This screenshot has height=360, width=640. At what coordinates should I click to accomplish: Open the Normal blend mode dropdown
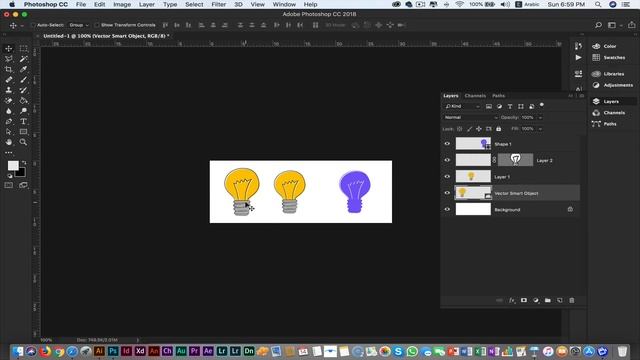pos(471,118)
